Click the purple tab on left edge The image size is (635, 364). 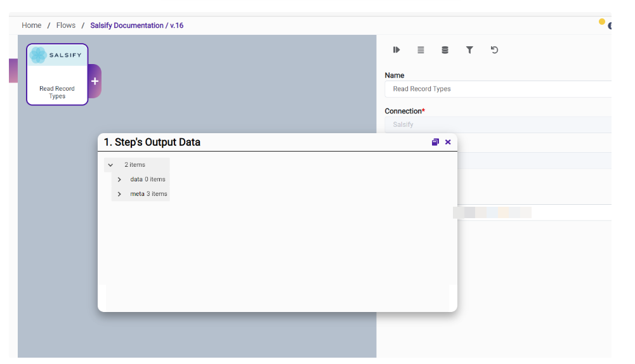(x=13, y=70)
